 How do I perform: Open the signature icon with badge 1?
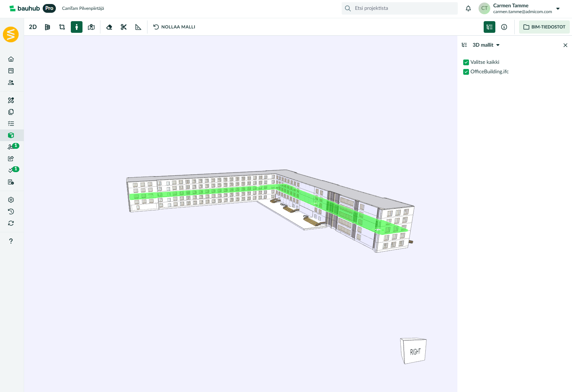tap(12, 147)
